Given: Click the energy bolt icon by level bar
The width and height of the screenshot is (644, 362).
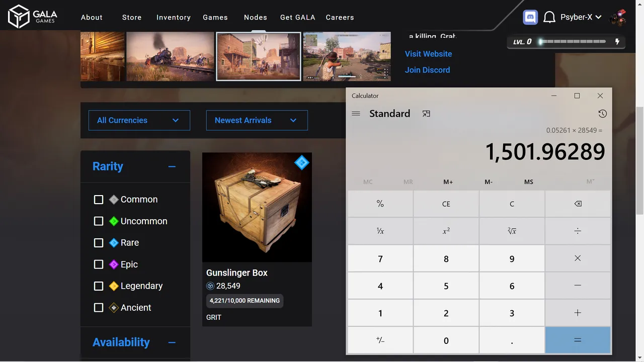Looking at the screenshot, I should tap(617, 42).
